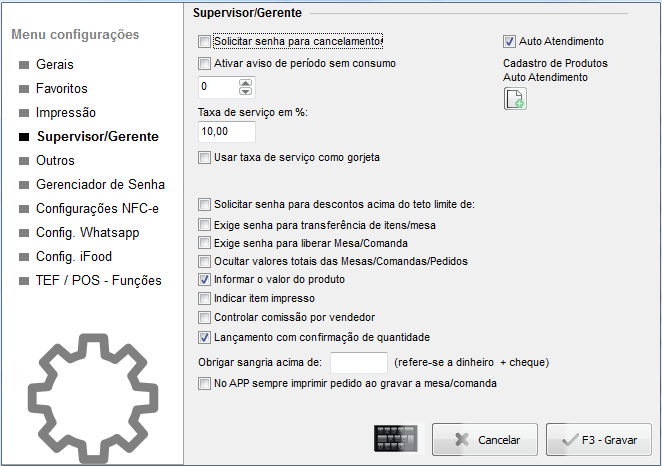Decrease the período sem consumo spinner value

[245, 91]
